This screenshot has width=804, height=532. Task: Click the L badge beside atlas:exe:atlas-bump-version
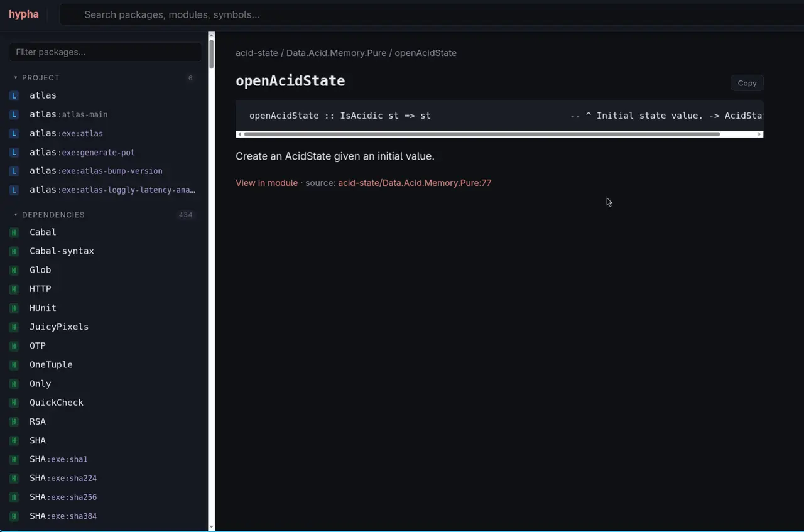[x=14, y=171]
